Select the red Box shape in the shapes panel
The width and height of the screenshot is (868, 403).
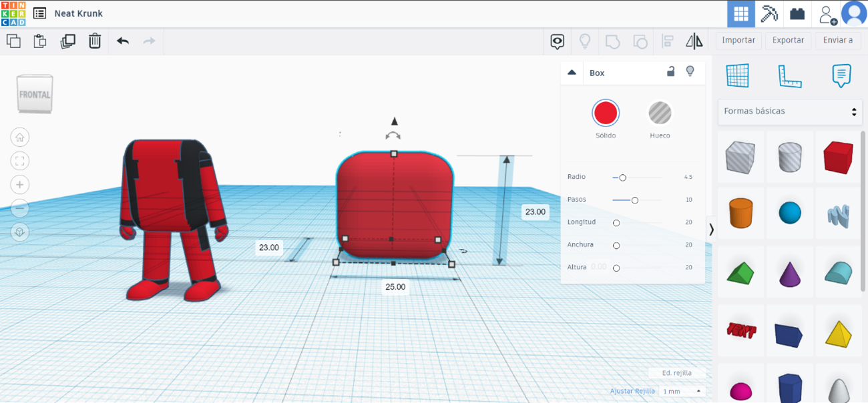[x=839, y=156]
